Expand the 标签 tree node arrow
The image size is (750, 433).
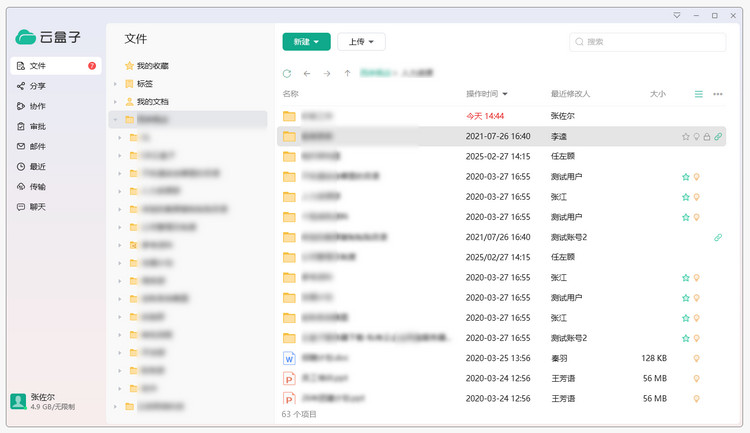click(115, 84)
